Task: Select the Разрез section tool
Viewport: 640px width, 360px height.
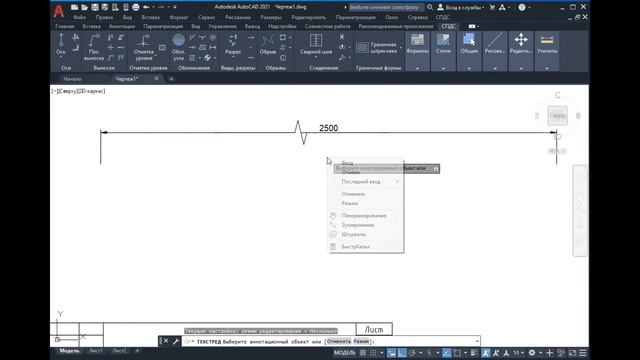Action: (x=233, y=44)
